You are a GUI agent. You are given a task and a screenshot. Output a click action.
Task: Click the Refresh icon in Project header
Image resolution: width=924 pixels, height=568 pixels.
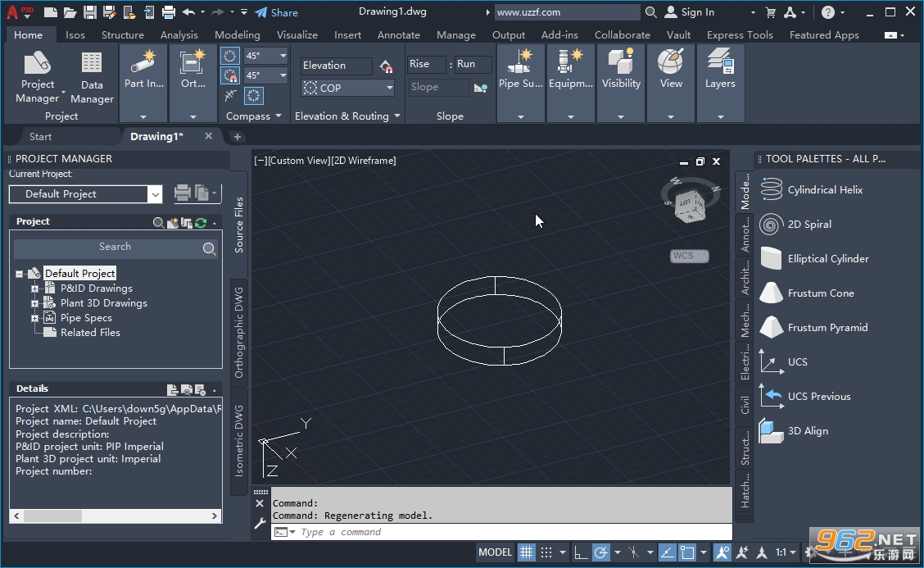pos(201,222)
